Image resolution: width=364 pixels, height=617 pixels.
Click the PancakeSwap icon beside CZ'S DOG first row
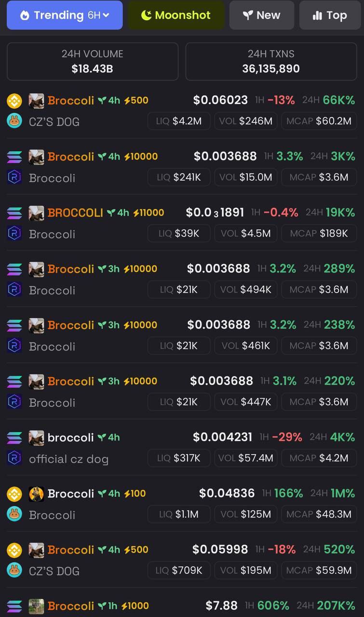tap(14, 121)
